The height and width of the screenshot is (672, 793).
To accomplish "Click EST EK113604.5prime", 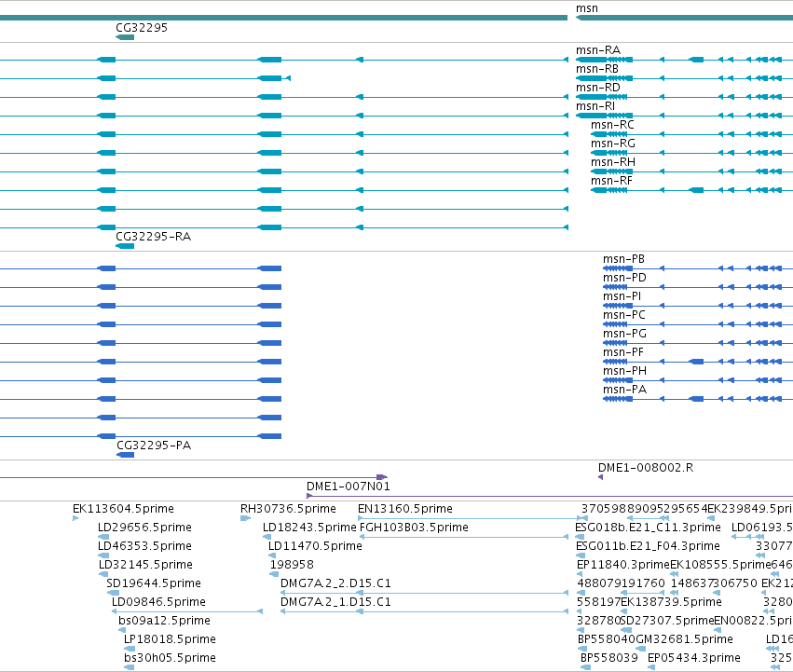I will pyautogui.click(x=123, y=509).
